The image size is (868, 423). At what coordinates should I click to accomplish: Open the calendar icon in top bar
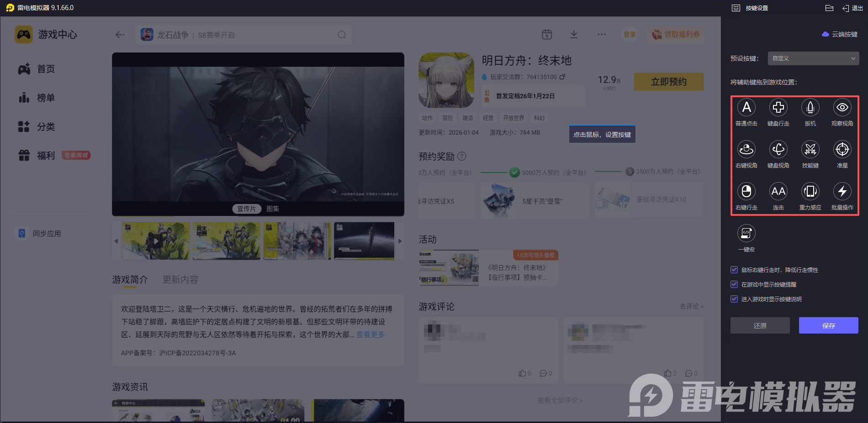[547, 35]
